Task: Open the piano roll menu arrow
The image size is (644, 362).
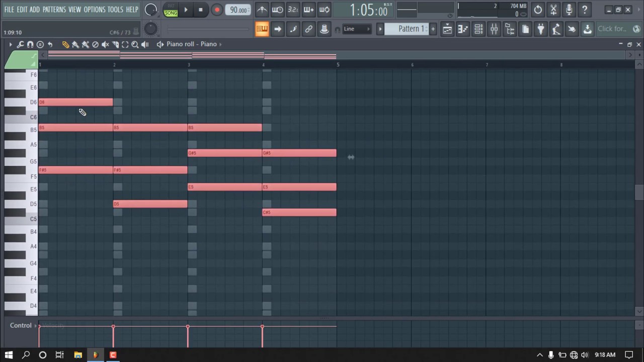Action: (10, 44)
